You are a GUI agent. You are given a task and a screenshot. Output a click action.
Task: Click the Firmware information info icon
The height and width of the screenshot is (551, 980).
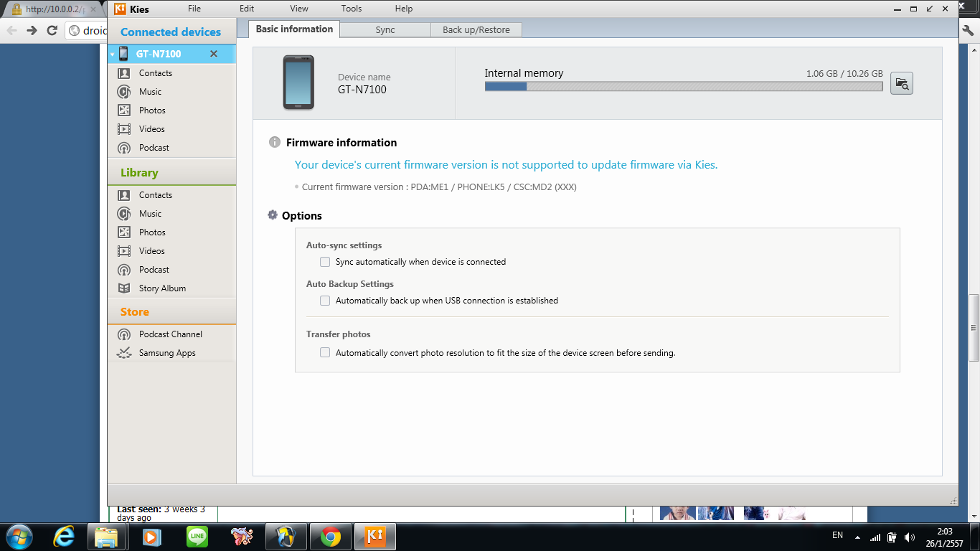tap(274, 142)
